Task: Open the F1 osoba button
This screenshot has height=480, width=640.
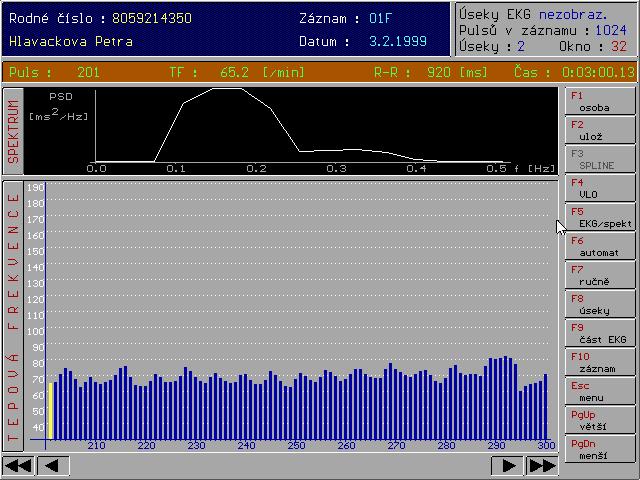Action: [x=600, y=101]
